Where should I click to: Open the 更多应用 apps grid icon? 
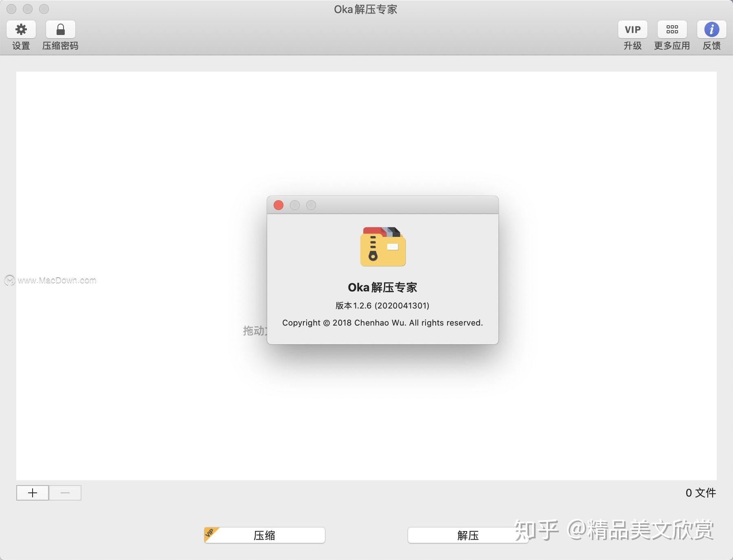point(672,29)
